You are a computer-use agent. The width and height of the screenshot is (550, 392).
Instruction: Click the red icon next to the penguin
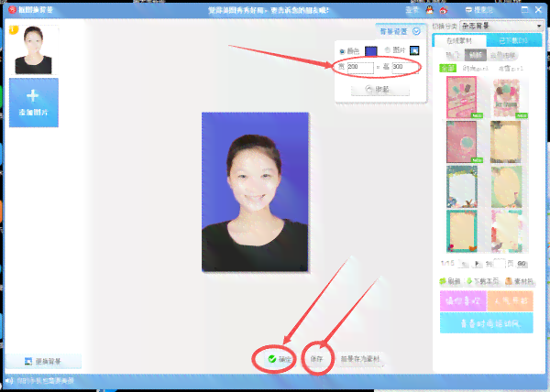coord(444,10)
